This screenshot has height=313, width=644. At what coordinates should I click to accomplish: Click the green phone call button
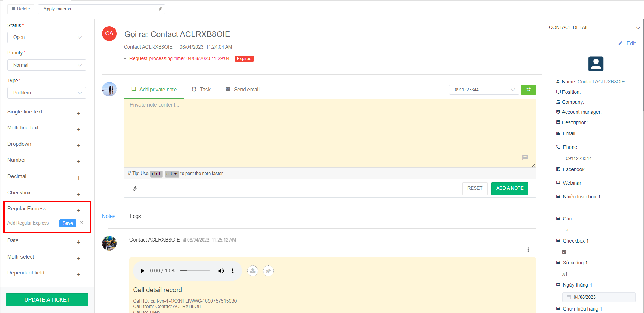[x=528, y=90]
